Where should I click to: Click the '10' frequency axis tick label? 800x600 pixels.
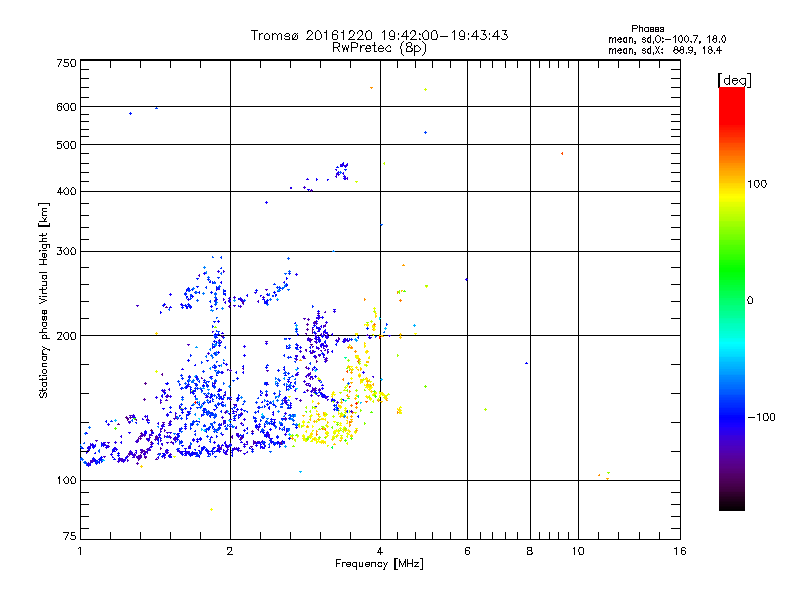click(x=578, y=551)
